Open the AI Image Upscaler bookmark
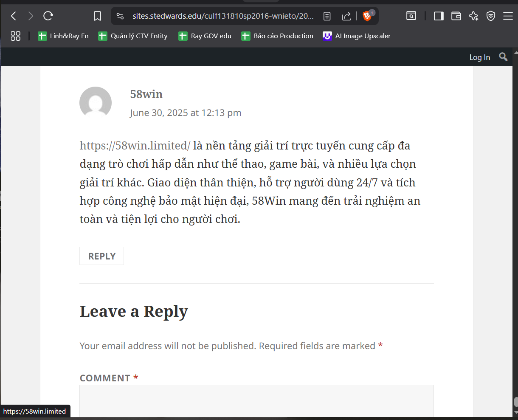The height and width of the screenshot is (420, 518). pos(357,36)
